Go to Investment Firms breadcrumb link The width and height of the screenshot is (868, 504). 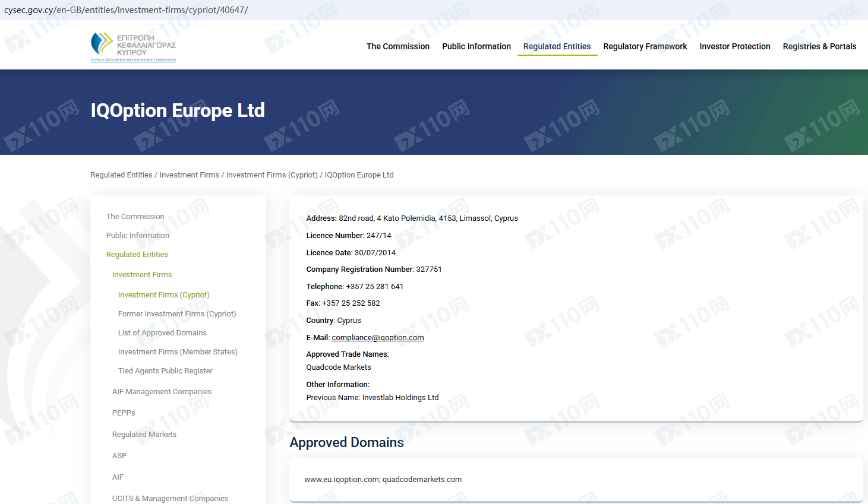coord(189,175)
